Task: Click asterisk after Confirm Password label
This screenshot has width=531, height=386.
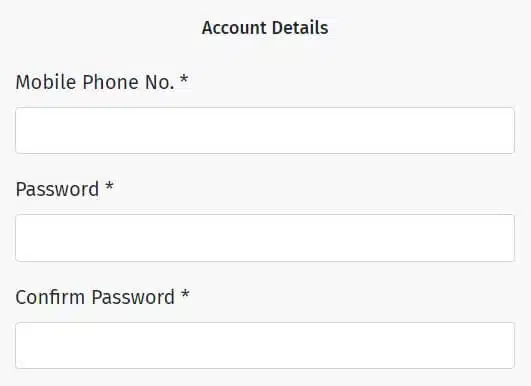Action: (185, 294)
